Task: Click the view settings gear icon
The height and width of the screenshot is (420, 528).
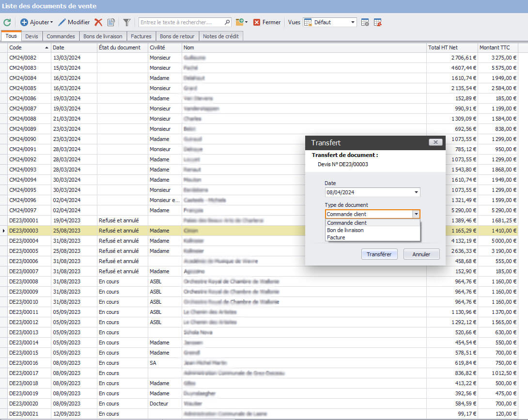Action: coord(365,22)
